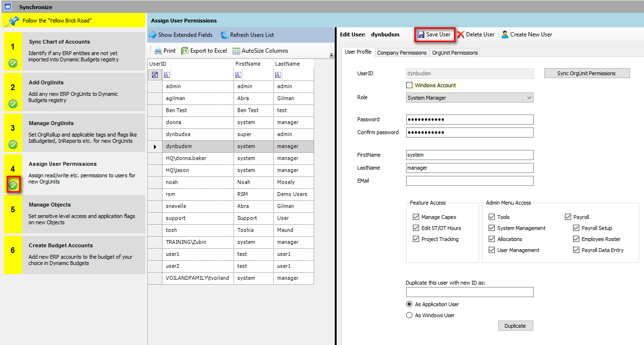The width and height of the screenshot is (644, 345).
Task: Click the LastName column filter operator icon
Action: (278, 75)
